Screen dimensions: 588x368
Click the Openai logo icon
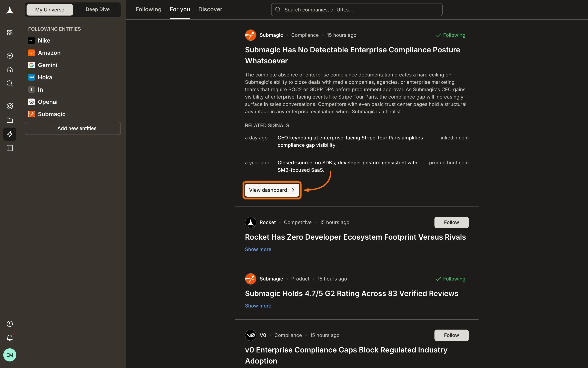pos(31,102)
